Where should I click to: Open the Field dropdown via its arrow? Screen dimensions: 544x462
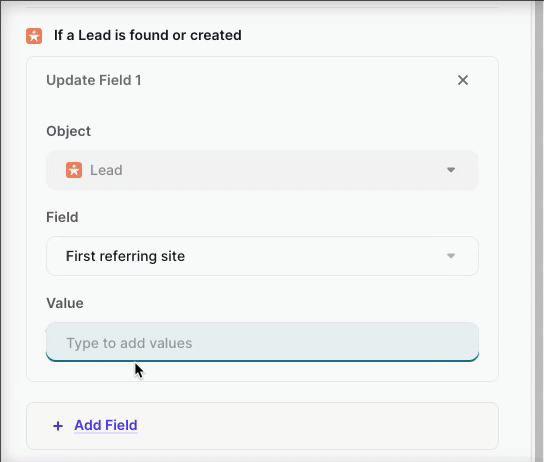click(451, 256)
